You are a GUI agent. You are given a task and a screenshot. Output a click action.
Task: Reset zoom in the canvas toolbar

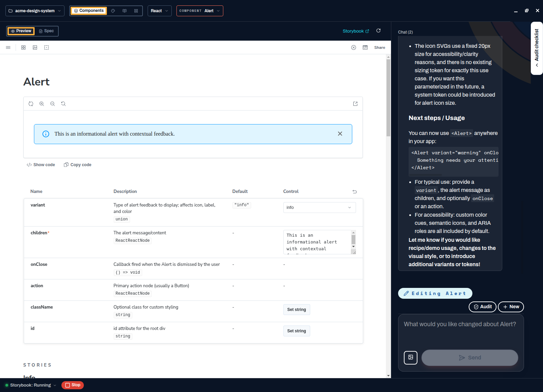pos(63,104)
